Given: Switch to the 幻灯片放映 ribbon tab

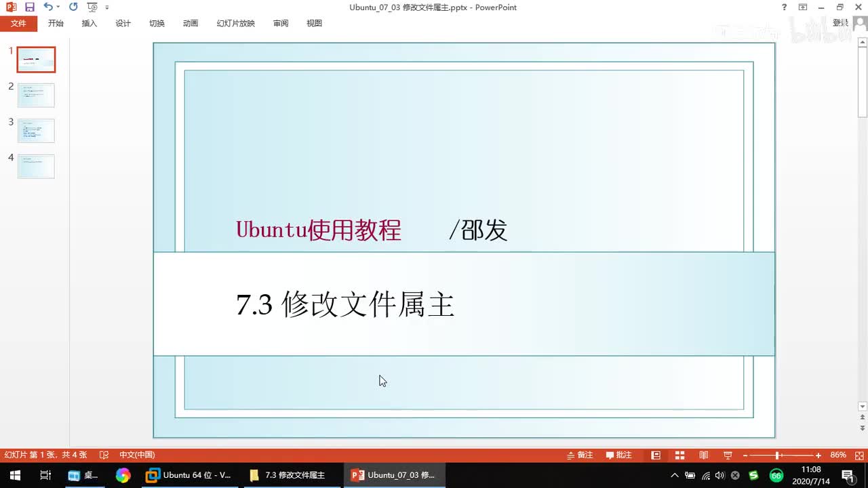Looking at the screenshot, I should 236,23.
